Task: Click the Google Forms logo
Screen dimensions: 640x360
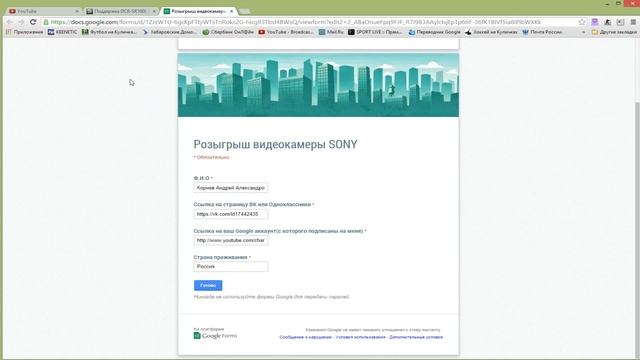Action: pos(215,336)
